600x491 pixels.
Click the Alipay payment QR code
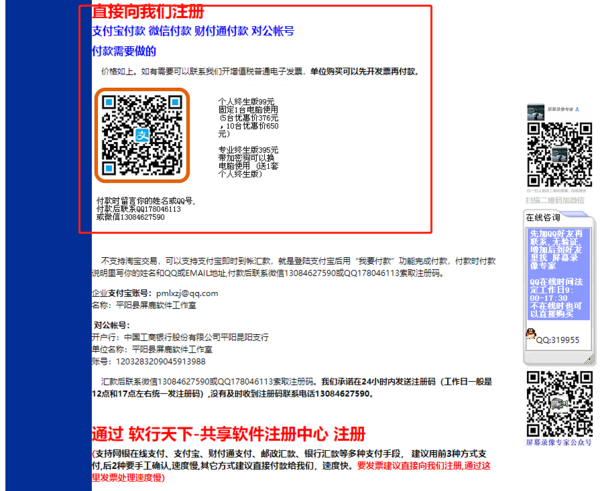(142, 135)
